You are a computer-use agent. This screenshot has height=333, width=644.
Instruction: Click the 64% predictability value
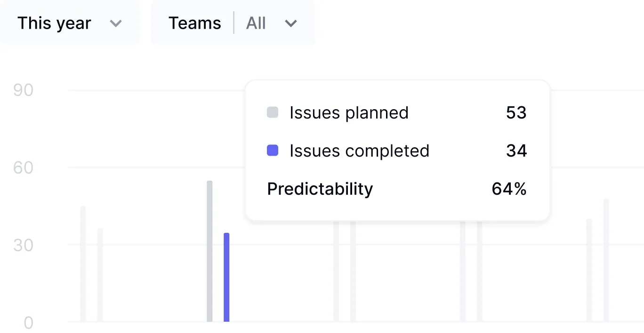[x=509, y=189]
